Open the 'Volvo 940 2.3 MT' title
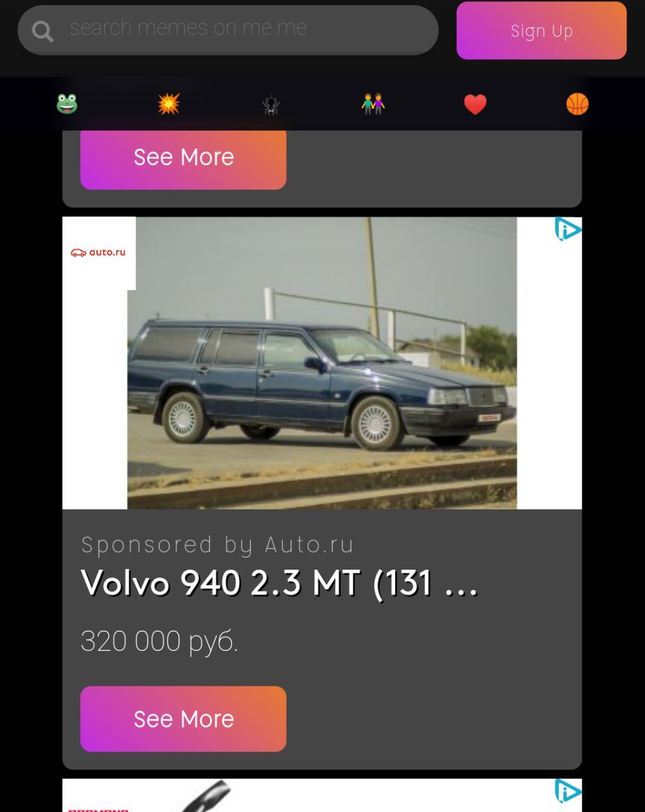This screenshot has width=645, height=812. click(279, 582)
